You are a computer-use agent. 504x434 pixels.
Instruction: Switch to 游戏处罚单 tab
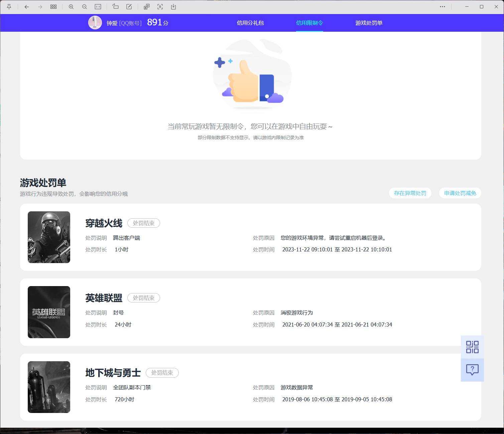pos(369,23)
